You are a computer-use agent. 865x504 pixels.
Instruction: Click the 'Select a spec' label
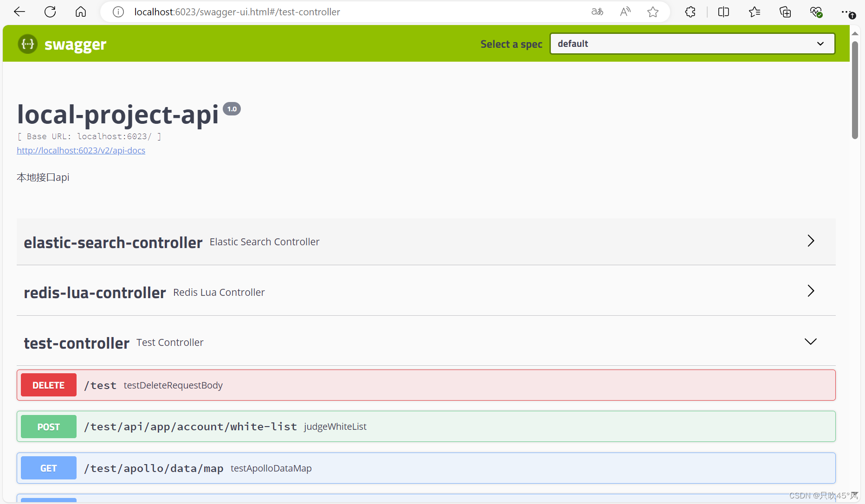[511, 44]
